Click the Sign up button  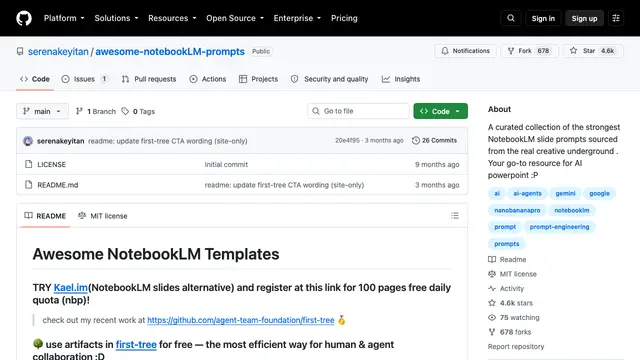point(584,18)
